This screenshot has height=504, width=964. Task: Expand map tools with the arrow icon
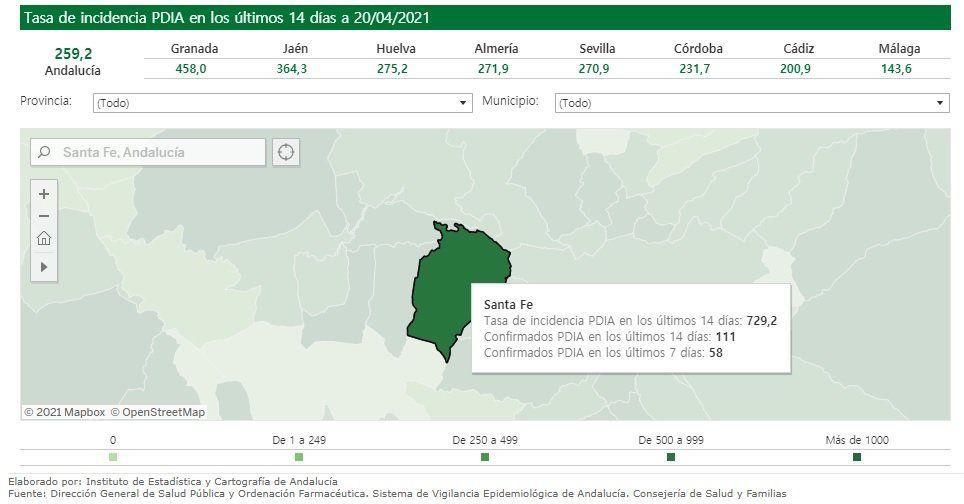44,267
